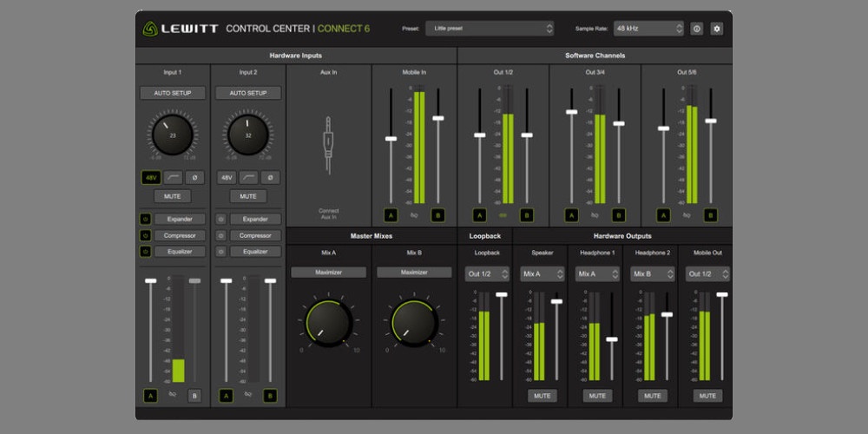Open the Input 1 Compressor panel

point(180,235)
